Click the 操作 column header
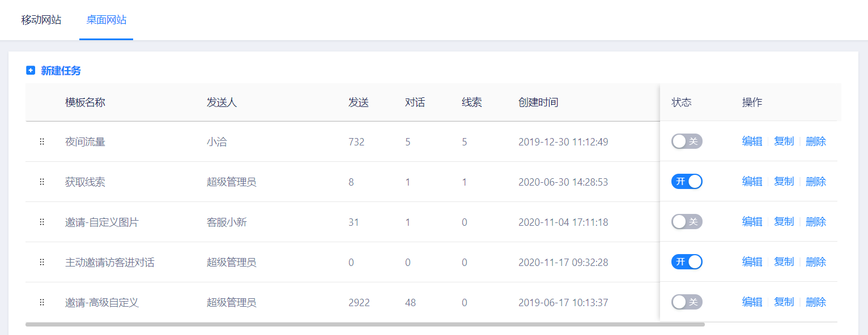 tap(752, 102)
